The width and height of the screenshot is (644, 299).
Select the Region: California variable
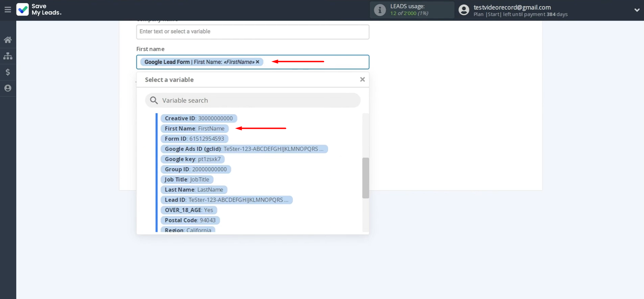188,230
